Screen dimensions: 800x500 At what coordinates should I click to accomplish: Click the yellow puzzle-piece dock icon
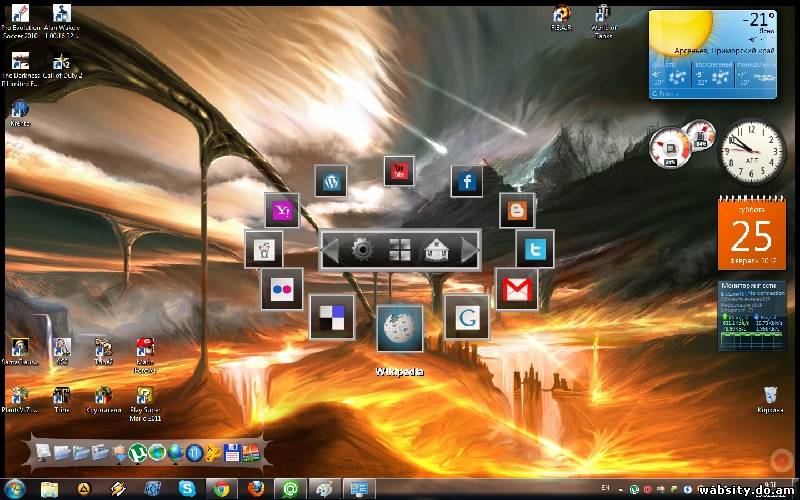point(213,453)
